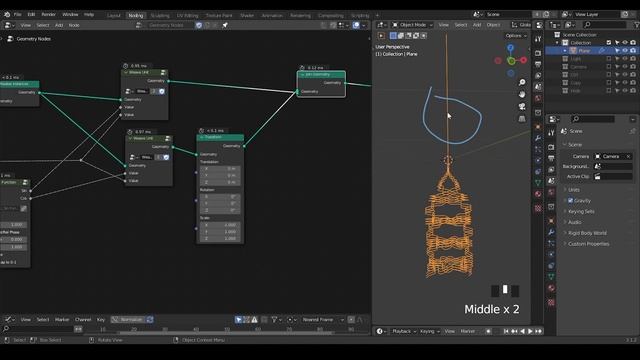Open the Scene selector dropdown in top bar
640x360 pixels.
(x=478, y=14)
